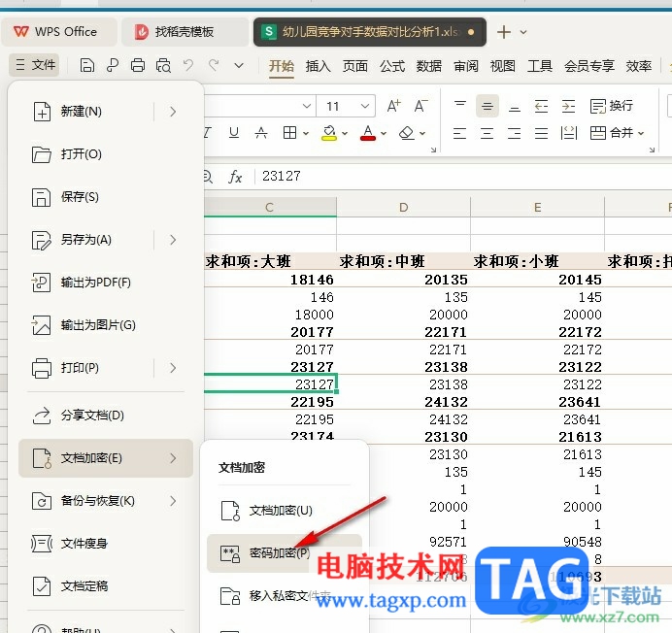This screenshot has height=633, width=672.
Task: Toggle strikethrough formatting icon
Action: [x=261, y=133]
